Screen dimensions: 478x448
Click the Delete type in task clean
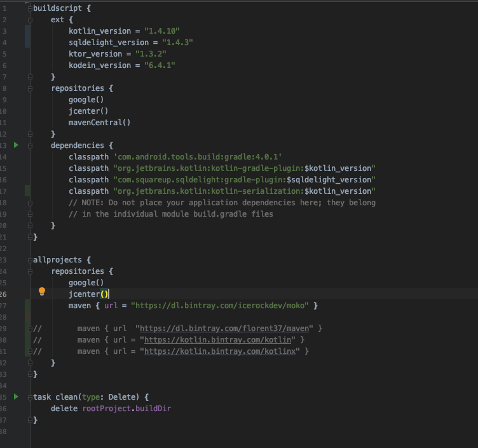tap(121, 397)
